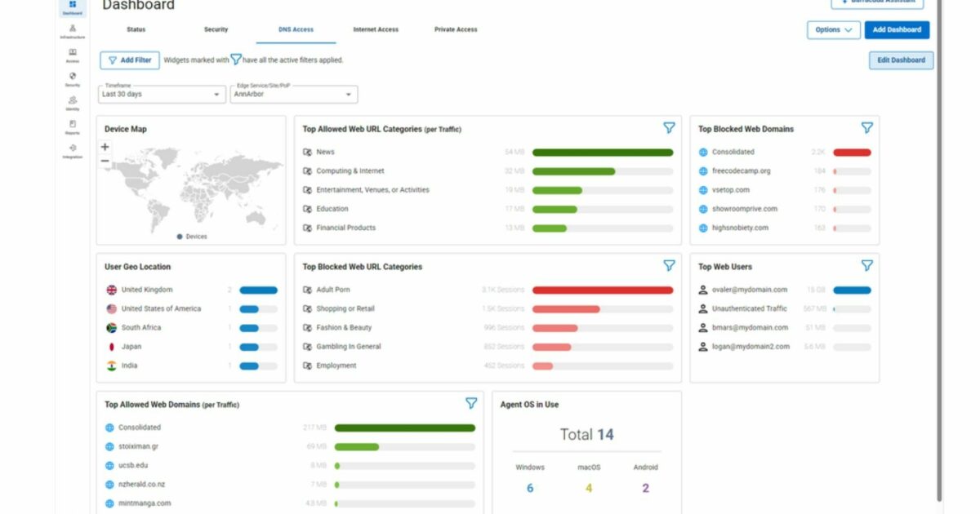The width and height of the screenshot is (980, 514).
Task: Click the Windows agent count 6
Action: [x=530, y=488]
